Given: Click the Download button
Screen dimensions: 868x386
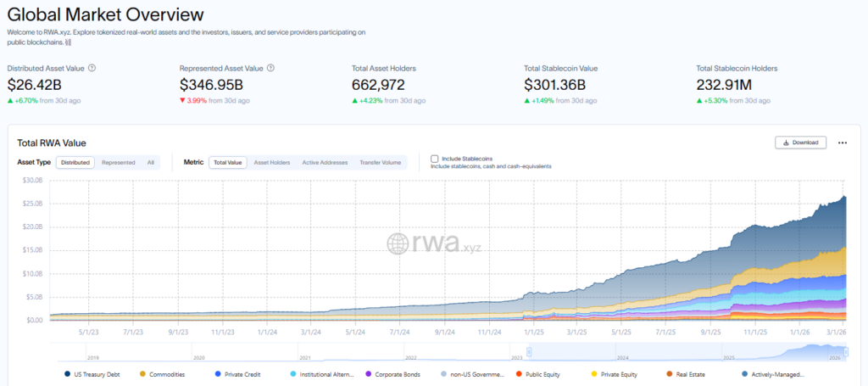Looking at the screenshot, I should (x=800, y=143).
